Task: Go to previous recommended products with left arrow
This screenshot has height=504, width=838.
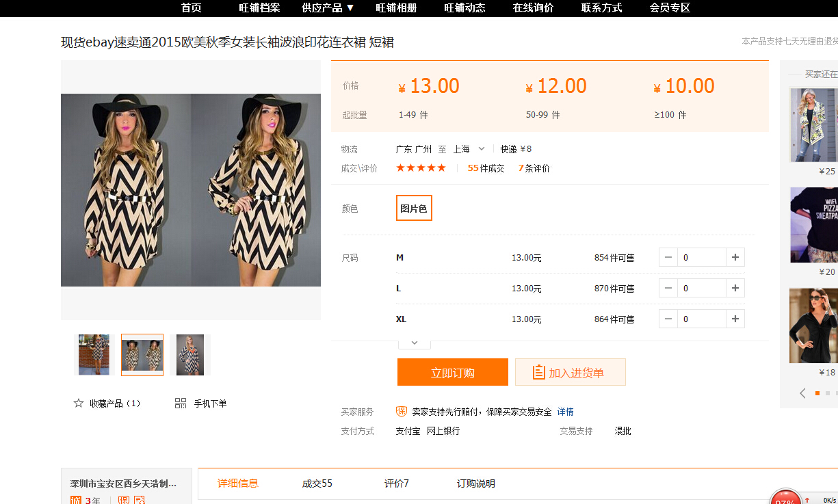Action: tap(803, 393)
